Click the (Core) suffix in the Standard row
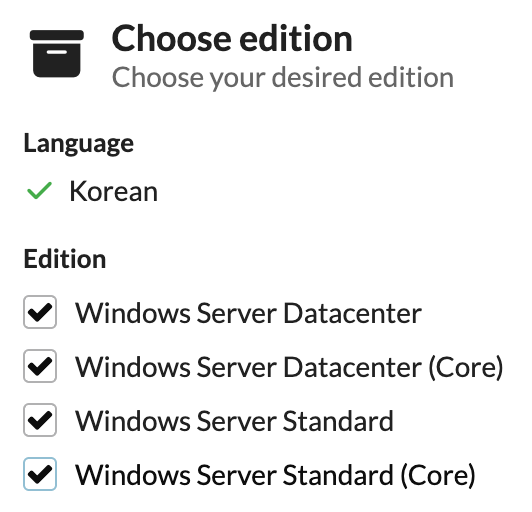The height and width of the screenshot is (512, 532). [x=438, y=475]
